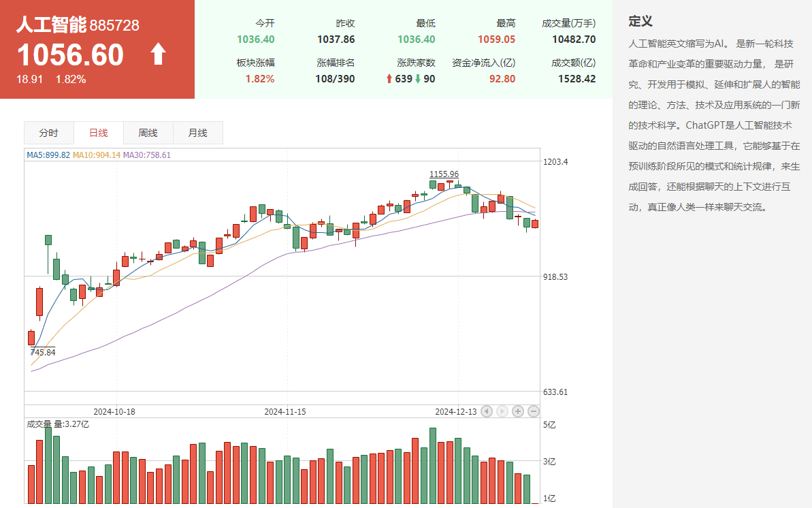Click the 1155.96 high price marker

pyautogui.click(x=443, y=174)
